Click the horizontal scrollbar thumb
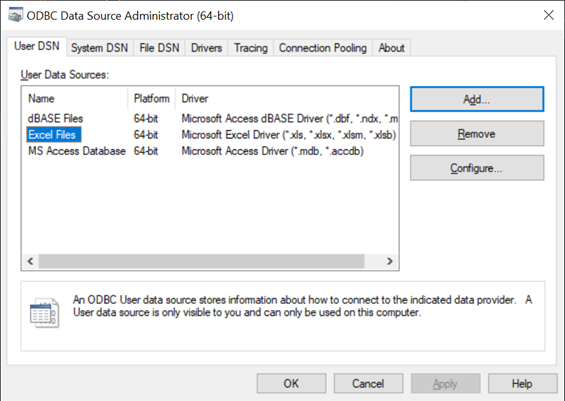This screenshot has height=401, width=565. [x=201, y=261]
